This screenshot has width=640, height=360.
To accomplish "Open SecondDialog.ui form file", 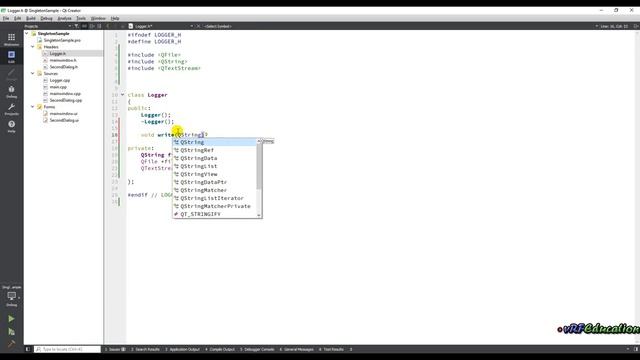I will [64, 120].
